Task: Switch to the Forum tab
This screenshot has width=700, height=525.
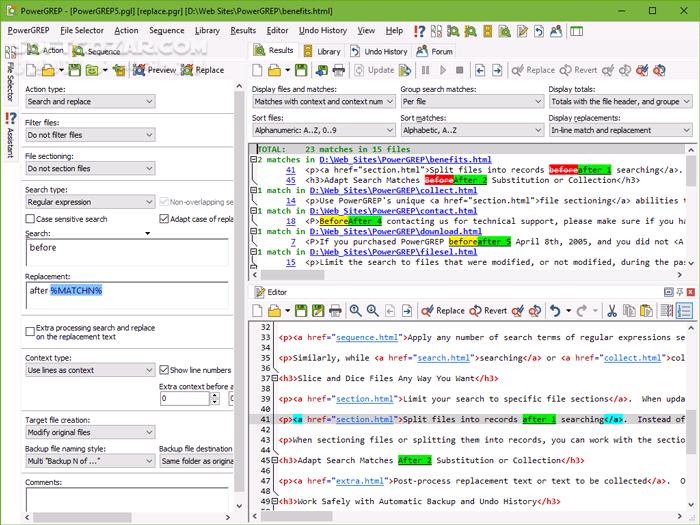Action: pos(434,51)
